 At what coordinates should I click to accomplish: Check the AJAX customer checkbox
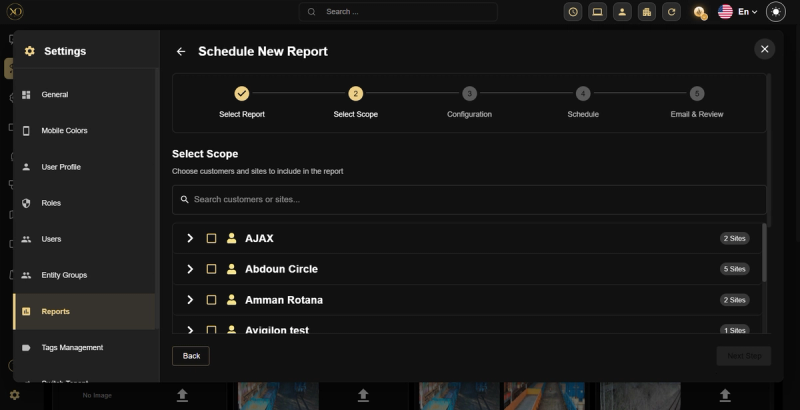pyautogui.click(x=211, y=238)
